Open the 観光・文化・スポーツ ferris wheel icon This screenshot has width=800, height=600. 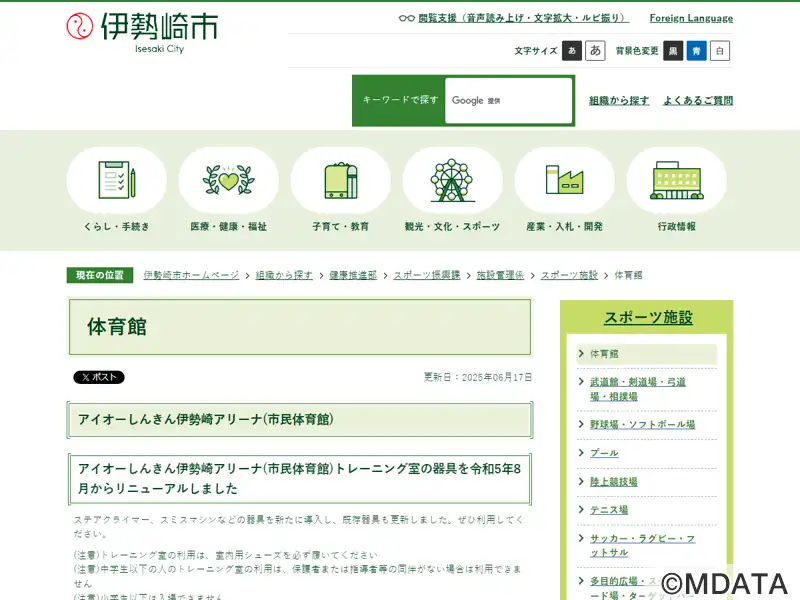[452, 180]
